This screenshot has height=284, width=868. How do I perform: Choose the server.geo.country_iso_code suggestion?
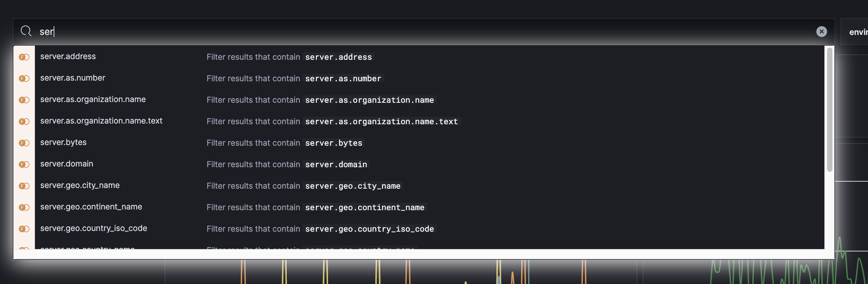419,229
